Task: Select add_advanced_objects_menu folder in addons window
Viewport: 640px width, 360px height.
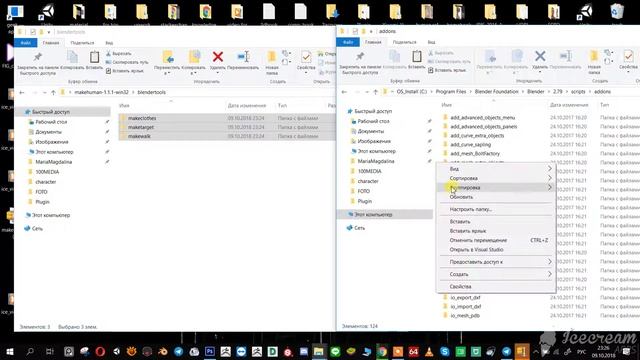Action: coord(482,117)
